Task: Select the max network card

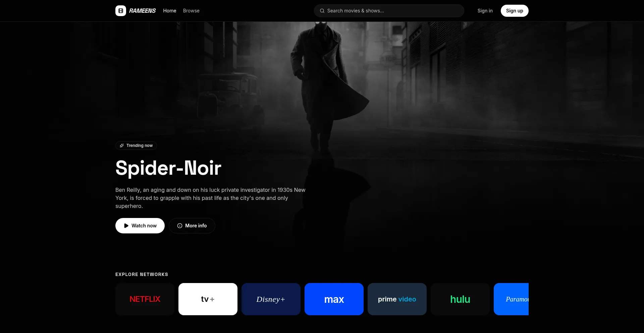Action: [334, 299]
